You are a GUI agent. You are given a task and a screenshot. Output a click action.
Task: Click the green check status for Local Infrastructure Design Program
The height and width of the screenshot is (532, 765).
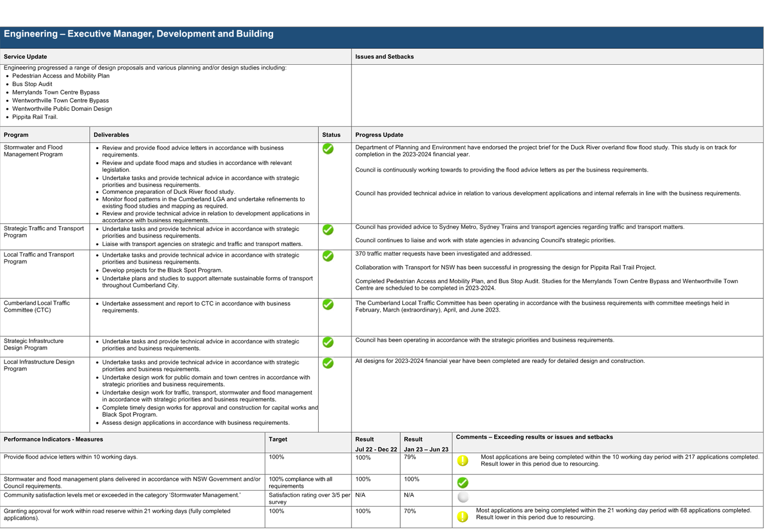[328, 363]
